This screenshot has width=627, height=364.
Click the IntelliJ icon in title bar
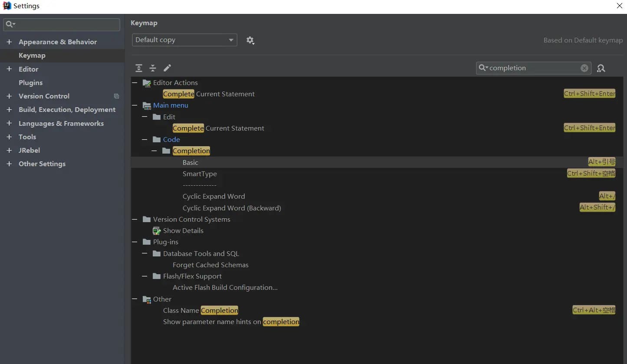(7, 6)
